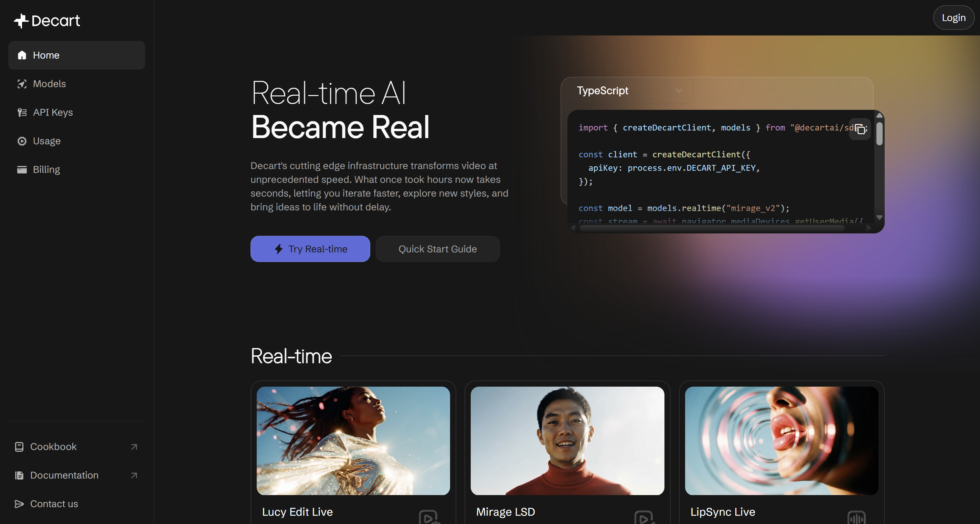This screenshot has width=980, height=524.
Task: Click the Login button
Action: (954, 18)
